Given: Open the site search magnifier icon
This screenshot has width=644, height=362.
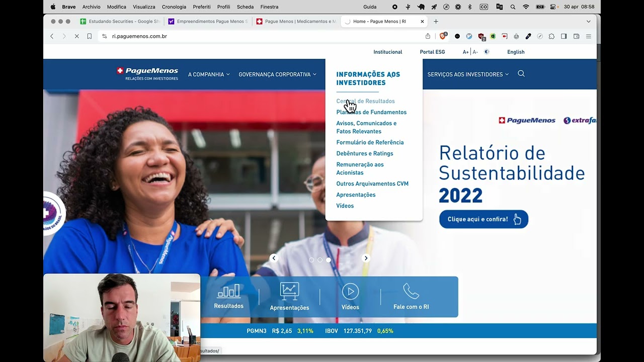Looking at the screenshot, I should click(x=521, y=74).
